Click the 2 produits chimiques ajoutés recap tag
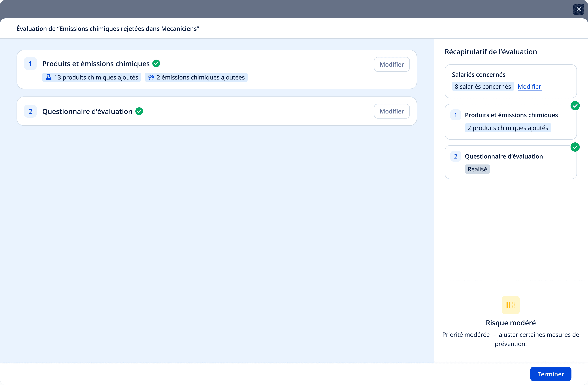Image resolution: width=588 pixels, height=385 pixels. pos(507,128)
